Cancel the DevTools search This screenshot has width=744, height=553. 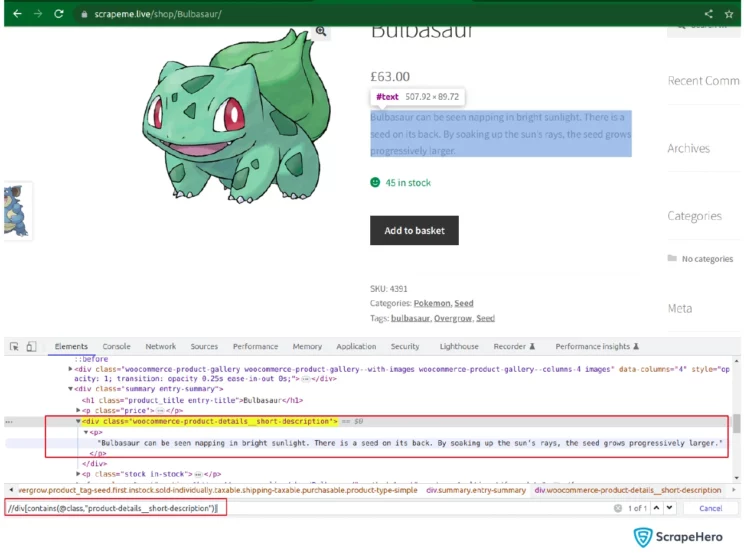pyautogui.click(x=710, y=508)
